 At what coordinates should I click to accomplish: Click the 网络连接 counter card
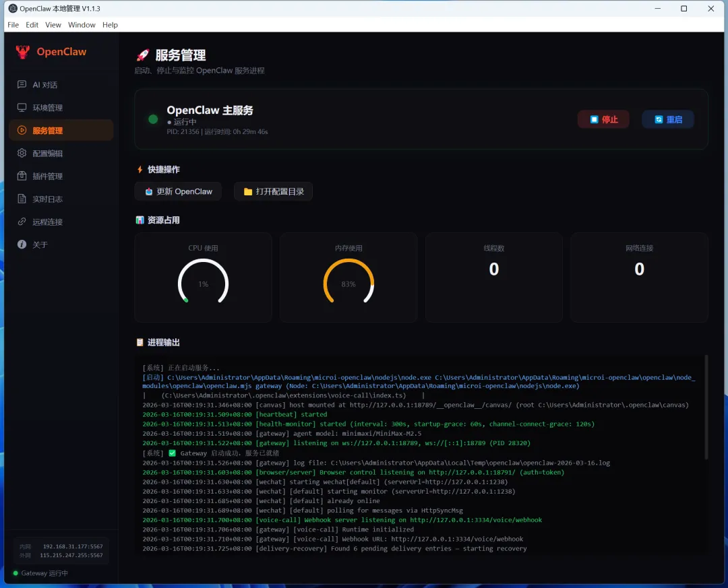point(639,277)
